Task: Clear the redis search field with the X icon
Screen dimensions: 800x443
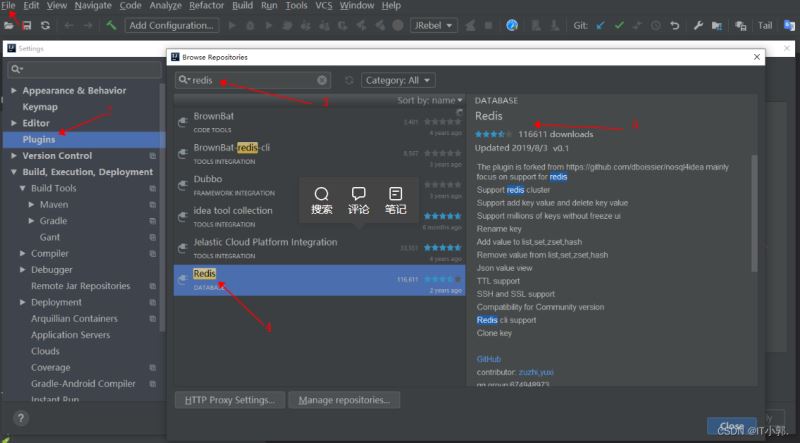Action: click(322, 80)
